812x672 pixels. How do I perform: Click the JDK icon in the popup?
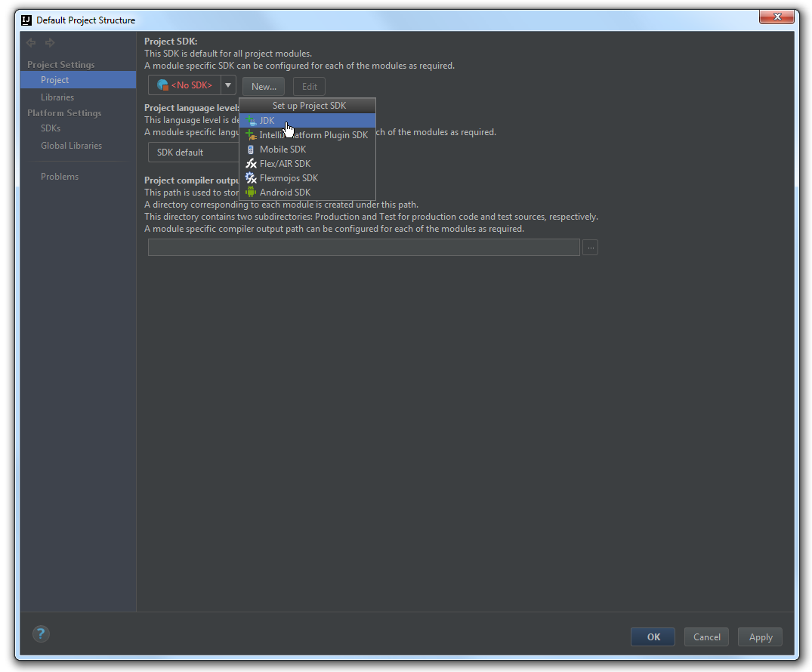(251, 121)
